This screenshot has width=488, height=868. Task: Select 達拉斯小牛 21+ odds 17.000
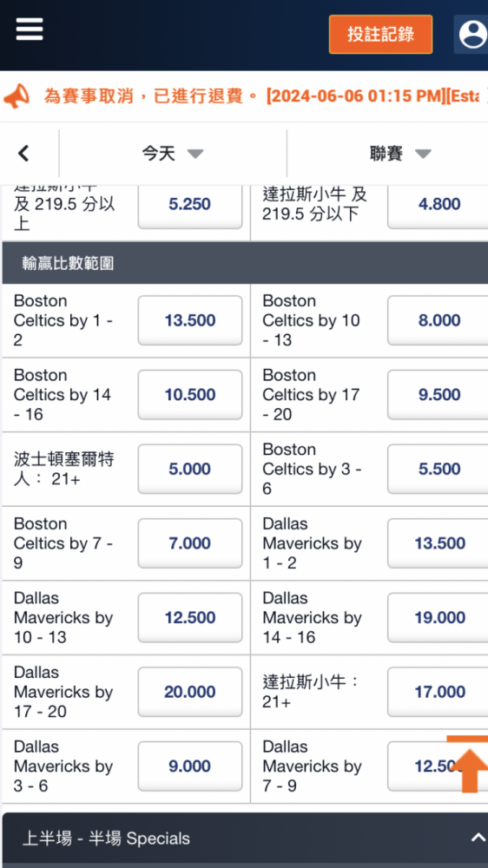tap(438, 692)
